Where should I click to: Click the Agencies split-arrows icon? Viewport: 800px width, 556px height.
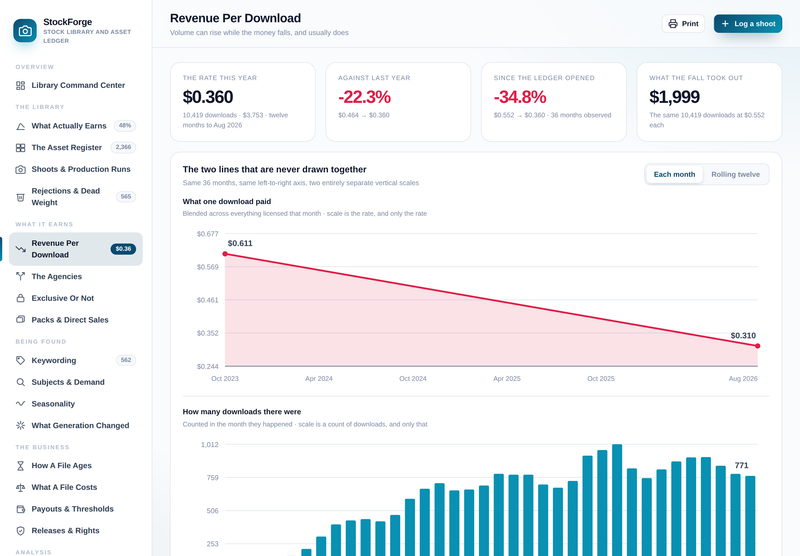click(20, 276)
